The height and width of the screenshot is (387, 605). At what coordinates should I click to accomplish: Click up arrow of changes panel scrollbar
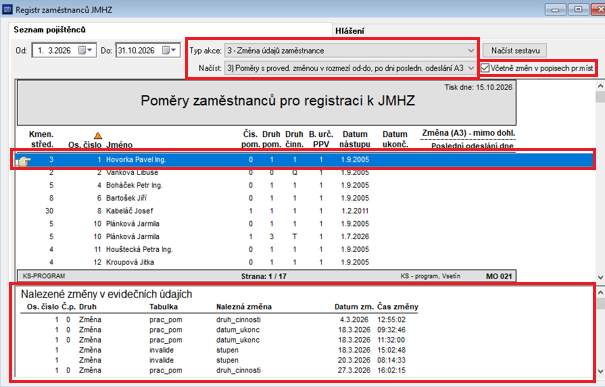point(600,293)
